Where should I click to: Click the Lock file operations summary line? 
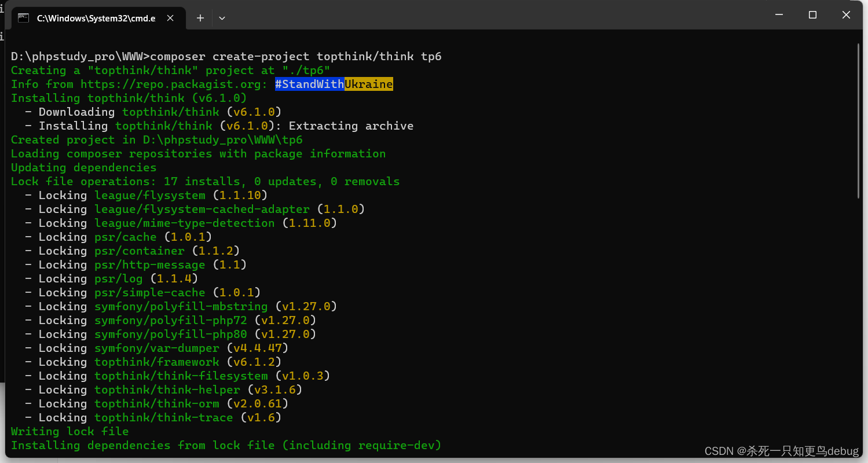(x=205, y=181)
